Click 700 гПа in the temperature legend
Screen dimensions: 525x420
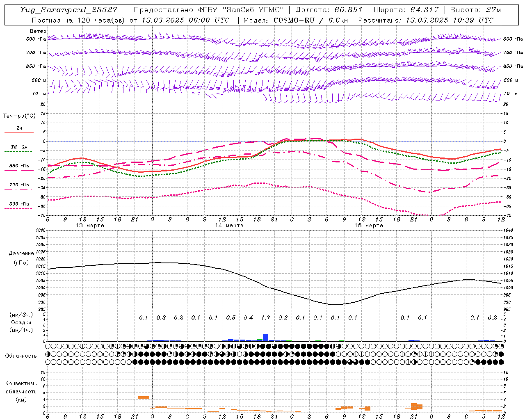point(19,185)
